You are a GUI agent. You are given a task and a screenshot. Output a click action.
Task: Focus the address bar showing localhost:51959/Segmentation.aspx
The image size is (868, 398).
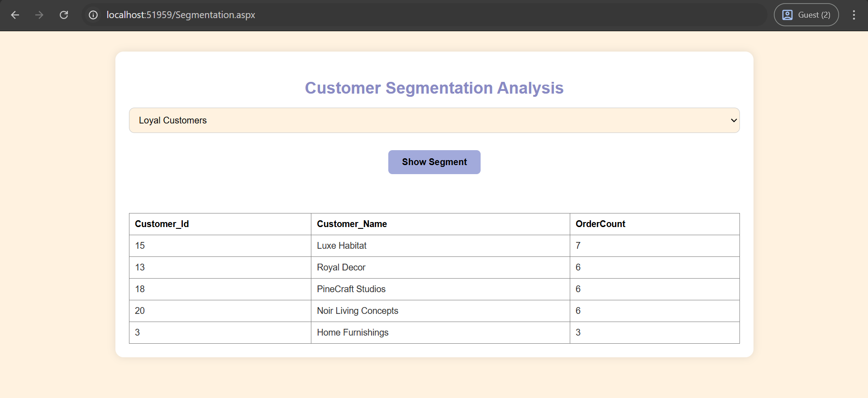point(425,15)
